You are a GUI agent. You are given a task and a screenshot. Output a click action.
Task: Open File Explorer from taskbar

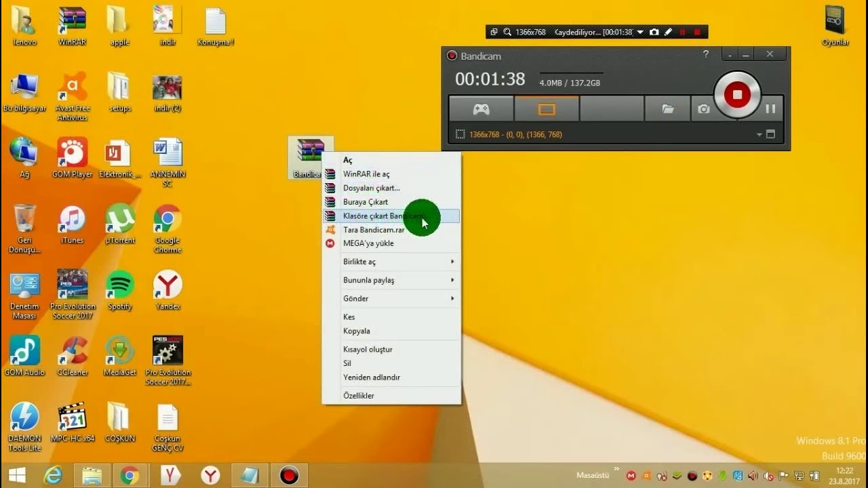click(92, 476)
